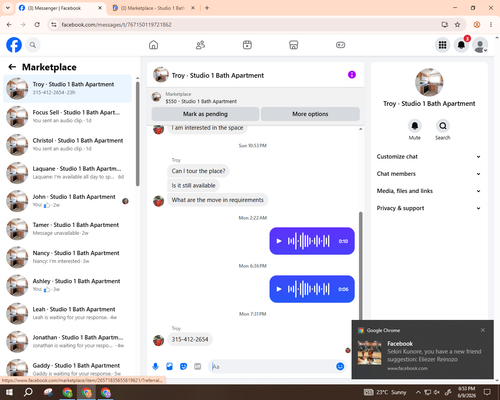Click the address bar URL
This screenshot has width=500, height=400.
pyautogui.click(x=116, y=25)
